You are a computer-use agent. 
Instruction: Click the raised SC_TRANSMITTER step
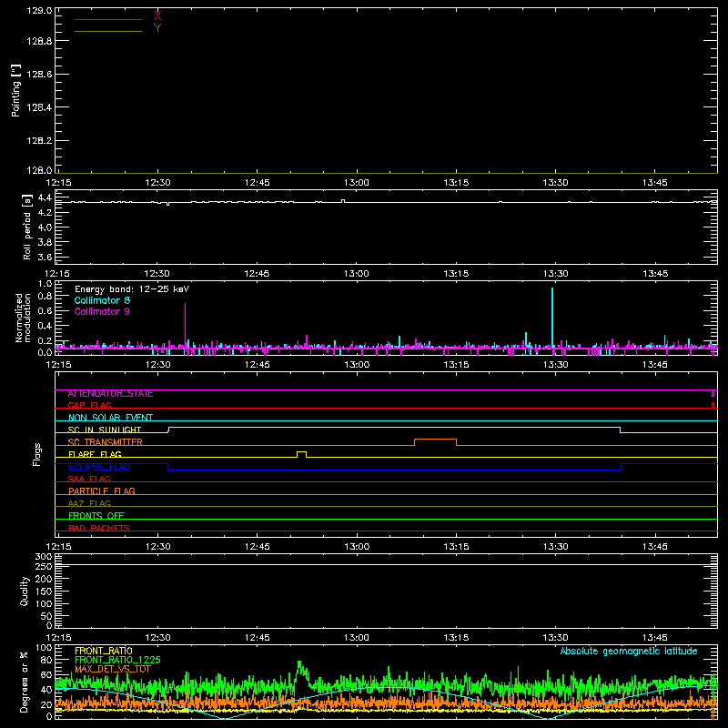pyautogui.click(x=435, y=440)
